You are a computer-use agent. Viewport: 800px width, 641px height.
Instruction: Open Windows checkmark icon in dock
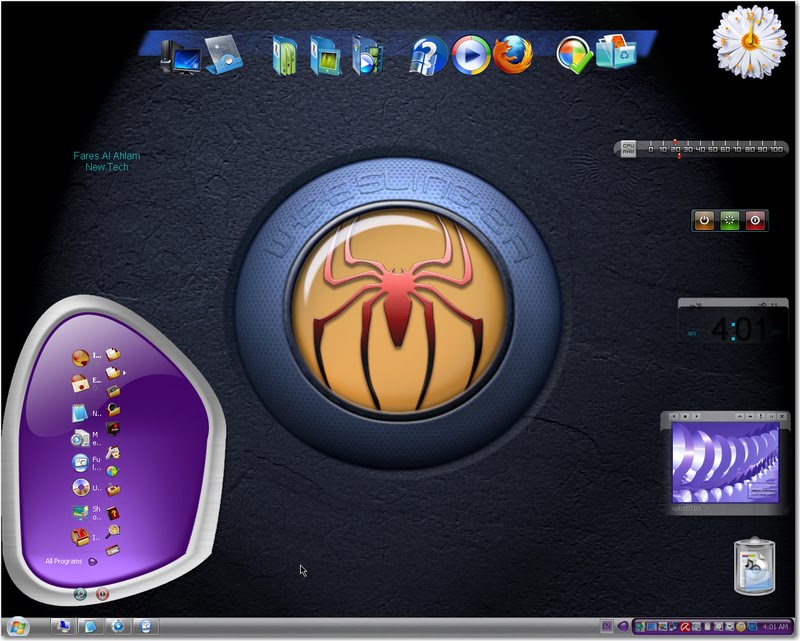[x=573, y=55]
